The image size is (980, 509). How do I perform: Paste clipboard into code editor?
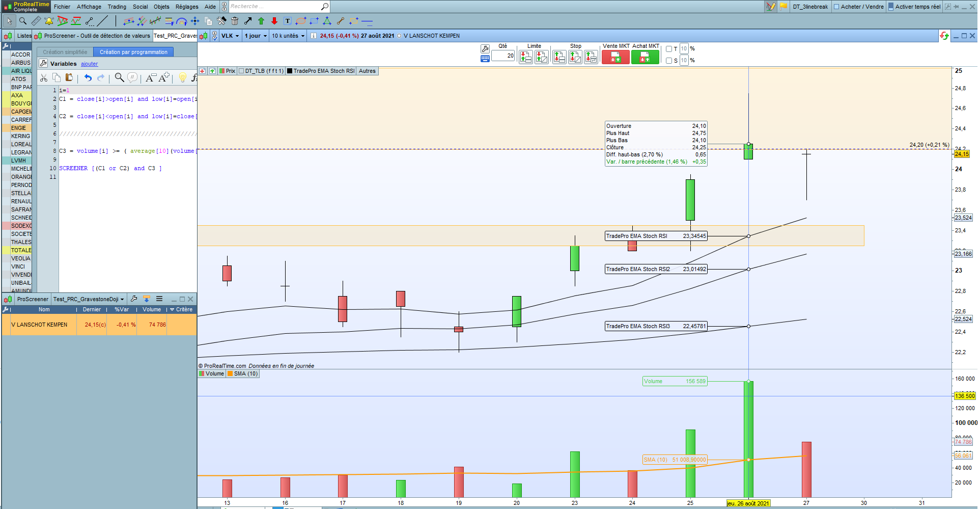[x=69, y=77]
